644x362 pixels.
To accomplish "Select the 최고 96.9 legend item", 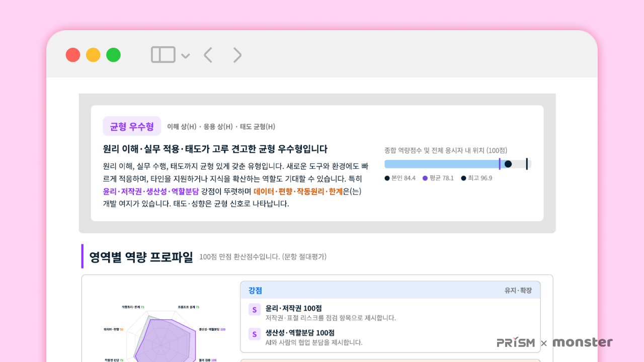I will coord(476,178).
